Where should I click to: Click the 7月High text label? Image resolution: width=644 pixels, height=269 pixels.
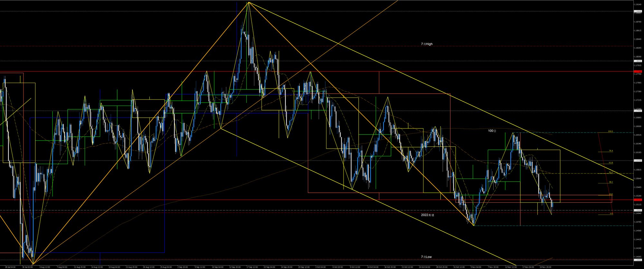point(427,44)
